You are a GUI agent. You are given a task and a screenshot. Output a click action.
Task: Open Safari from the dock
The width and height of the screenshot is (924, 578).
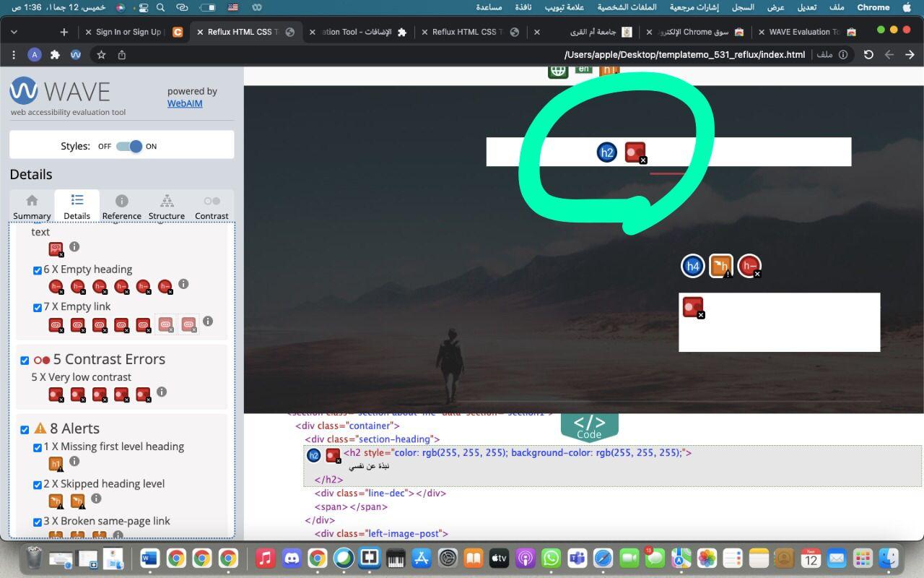pos(603,558)
